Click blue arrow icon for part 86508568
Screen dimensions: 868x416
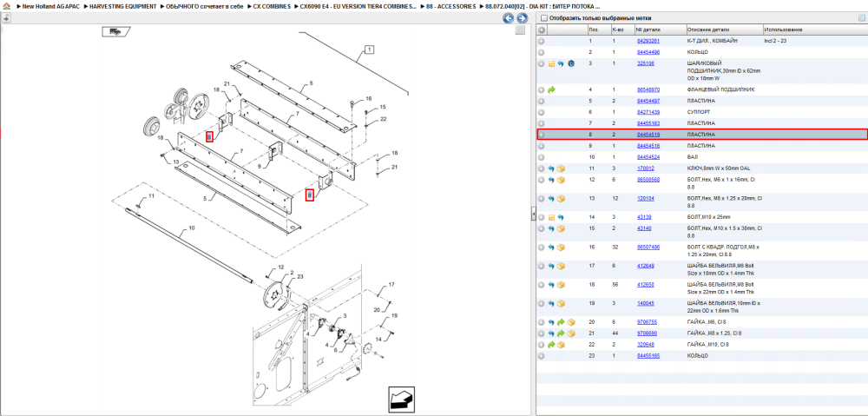click(551, 180)
